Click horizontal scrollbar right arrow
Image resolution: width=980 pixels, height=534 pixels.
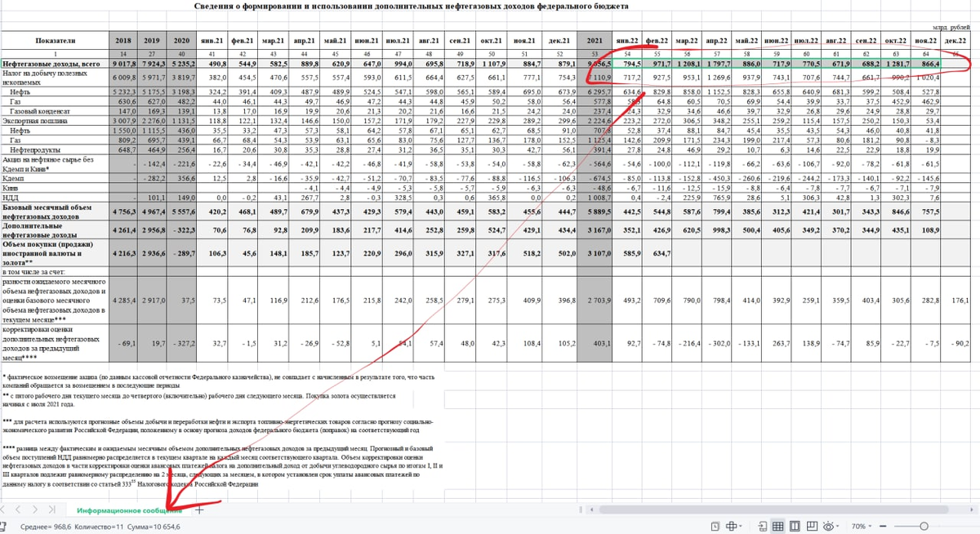pos(971,510)
